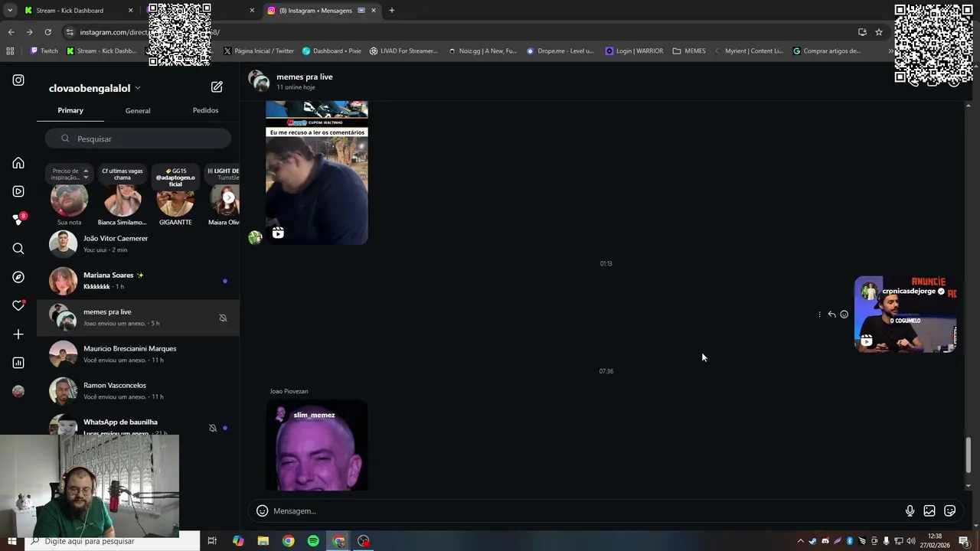Viewport: 980px width, 551px height.
Task: Open the Eu me recuso reel thumbnail
Action: coord(317,173)
